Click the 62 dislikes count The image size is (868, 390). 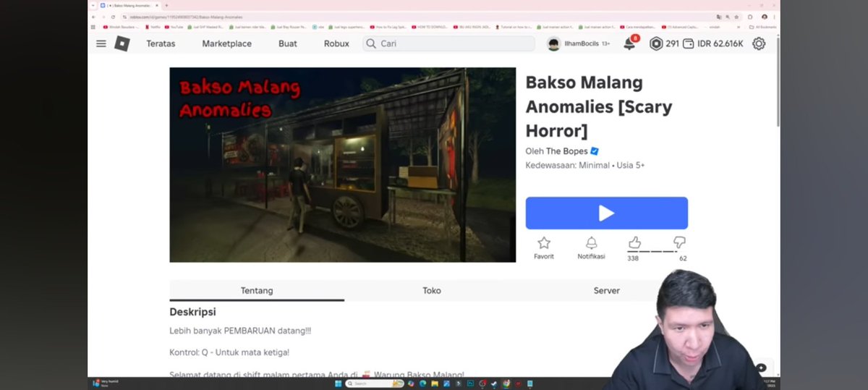pos(683,258)
